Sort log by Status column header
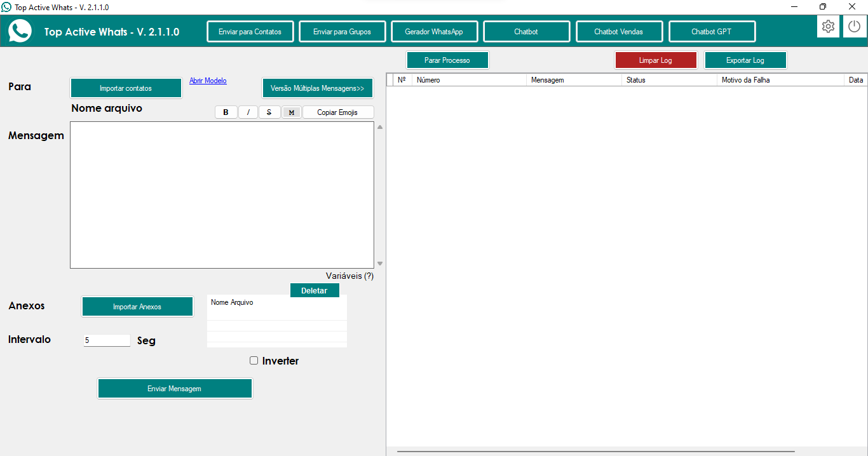 tap(669, 80)
